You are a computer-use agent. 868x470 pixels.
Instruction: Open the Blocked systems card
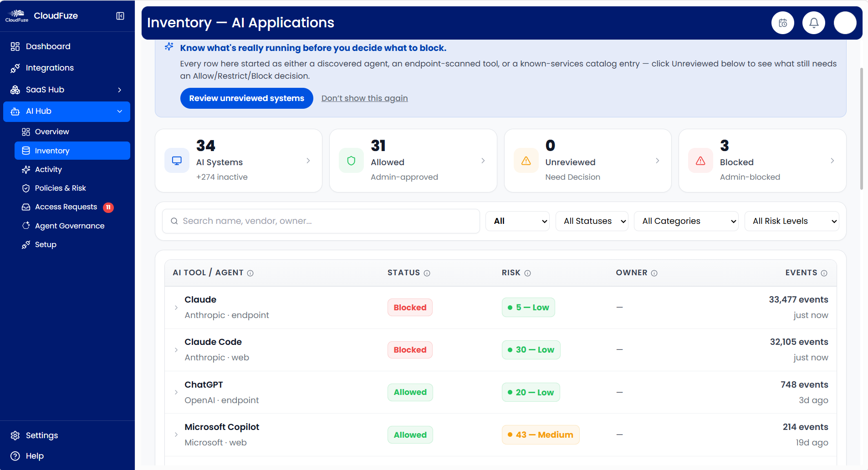[x=762, y=161]
